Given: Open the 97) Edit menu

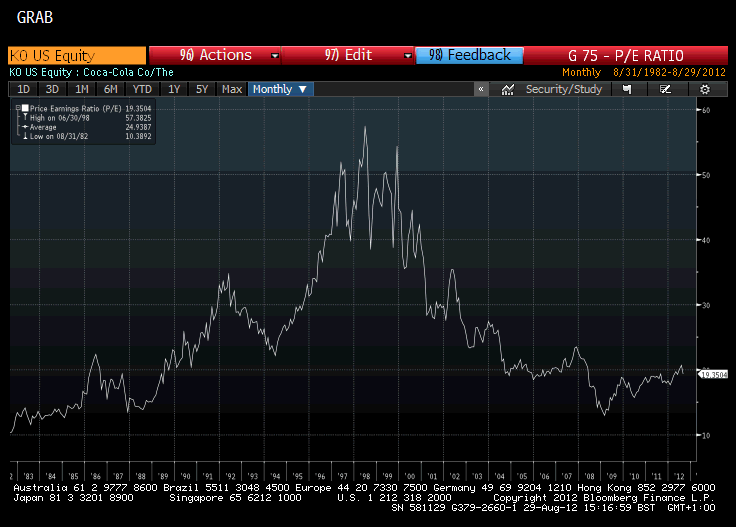Looking at the screenshot, I should (348, 55).
